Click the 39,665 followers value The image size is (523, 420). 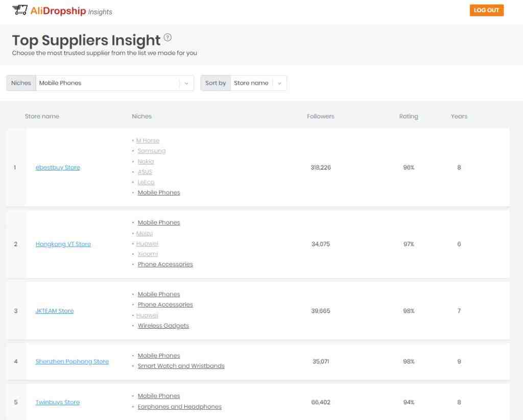click(321, 311)
